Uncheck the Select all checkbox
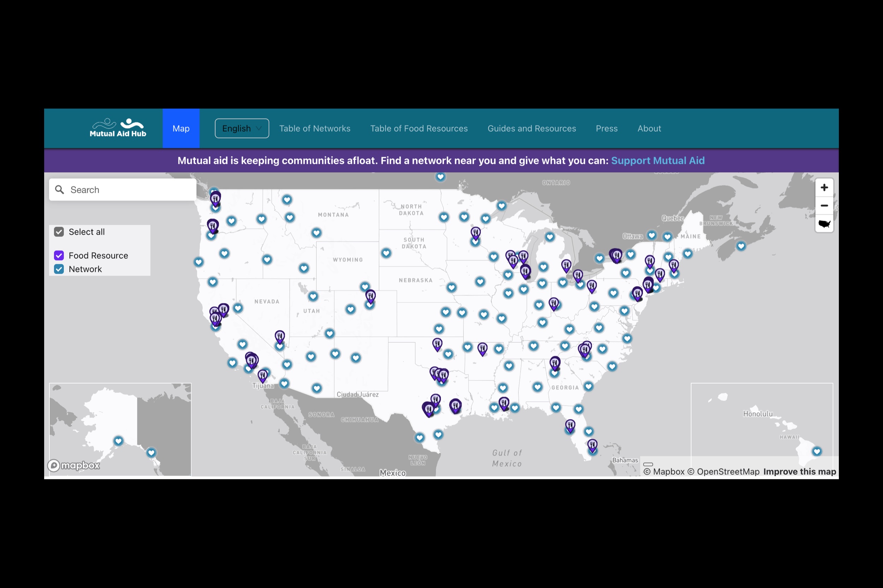Viewport: 883px width, 588px height. click(x=59, y=232)
